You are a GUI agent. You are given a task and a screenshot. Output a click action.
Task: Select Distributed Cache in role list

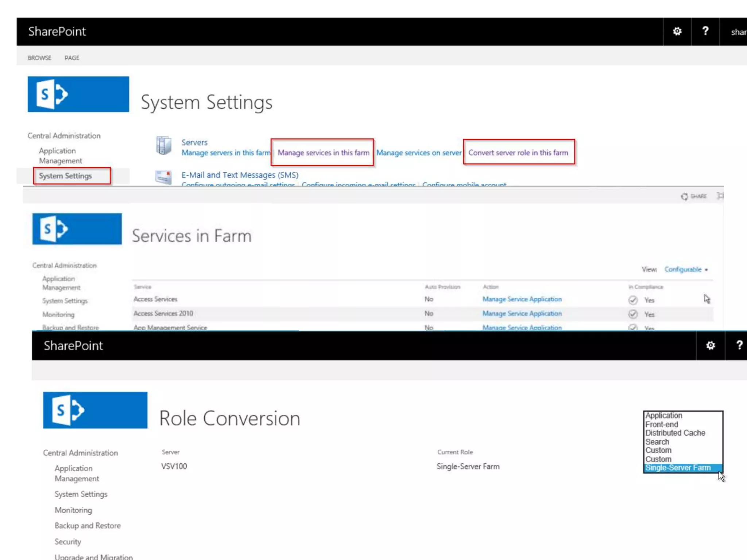(x=675, y=433)
